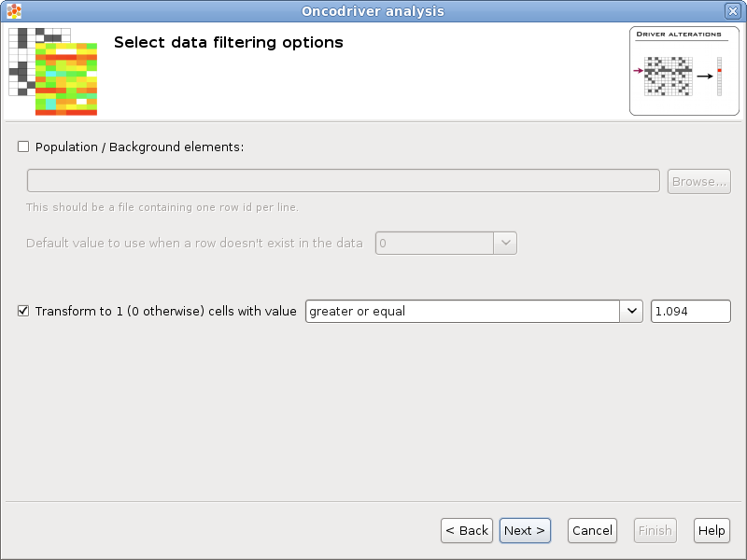The width and height of the screenshot is (747, 560).
Task: Click the heatmap matrix logo image
Action: [x=53, y=72]
